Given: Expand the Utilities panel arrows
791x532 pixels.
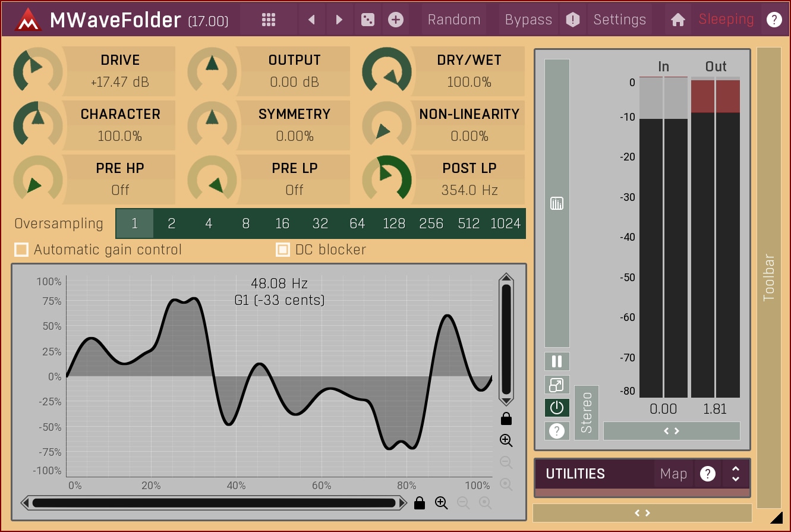Looking at the screenshot, I should tap(736, 474).
